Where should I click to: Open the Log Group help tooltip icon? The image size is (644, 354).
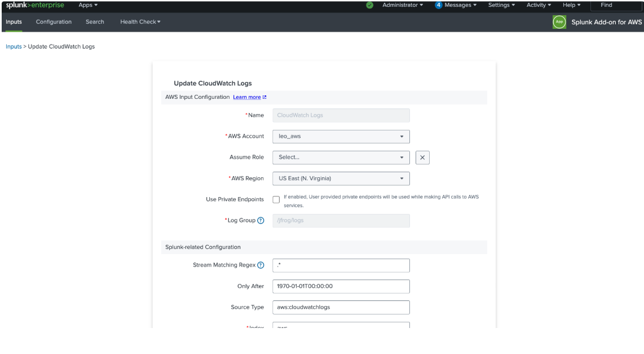click(x=261, y=220)
